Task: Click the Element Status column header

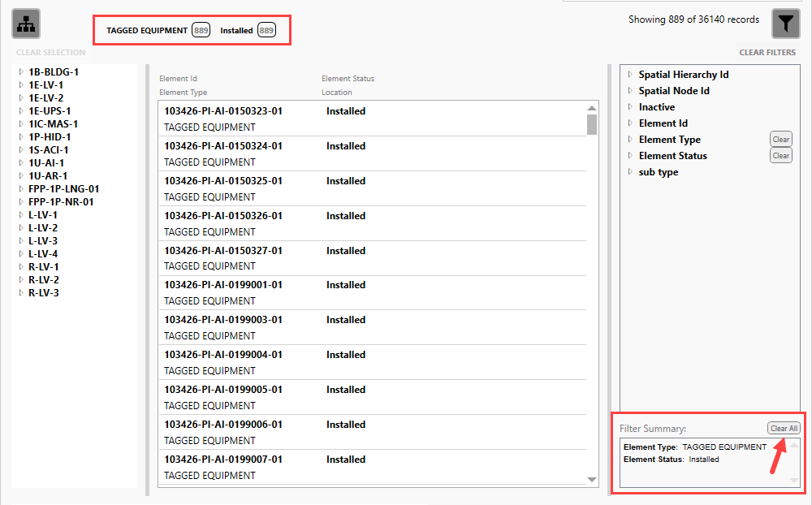Action: (348, 79)
